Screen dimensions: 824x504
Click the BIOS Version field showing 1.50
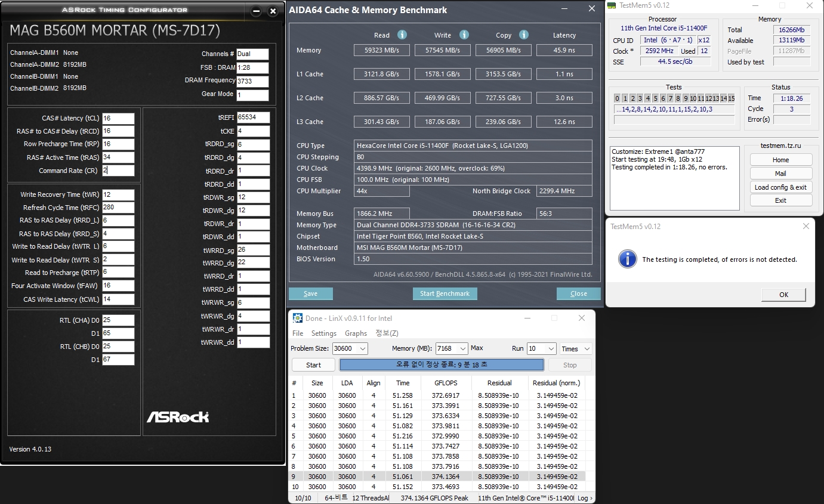tap(473, 259)
